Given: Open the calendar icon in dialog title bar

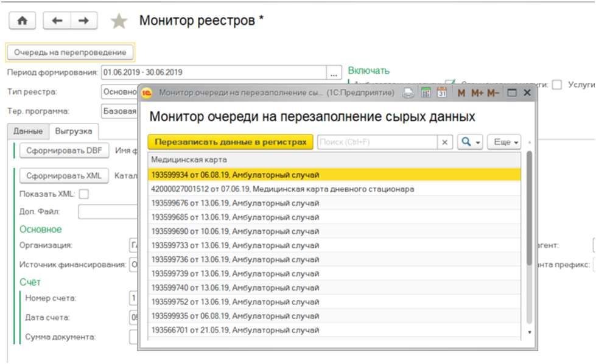Looking at the screenshot, I should 442,93.
